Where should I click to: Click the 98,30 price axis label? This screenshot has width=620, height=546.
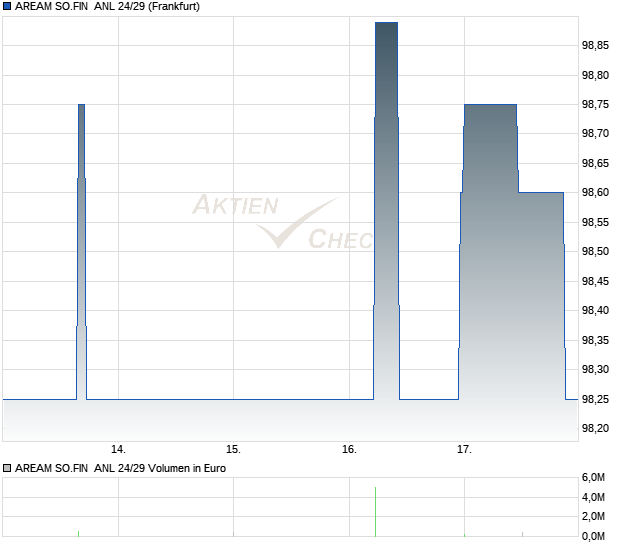(x=595, y=369)
